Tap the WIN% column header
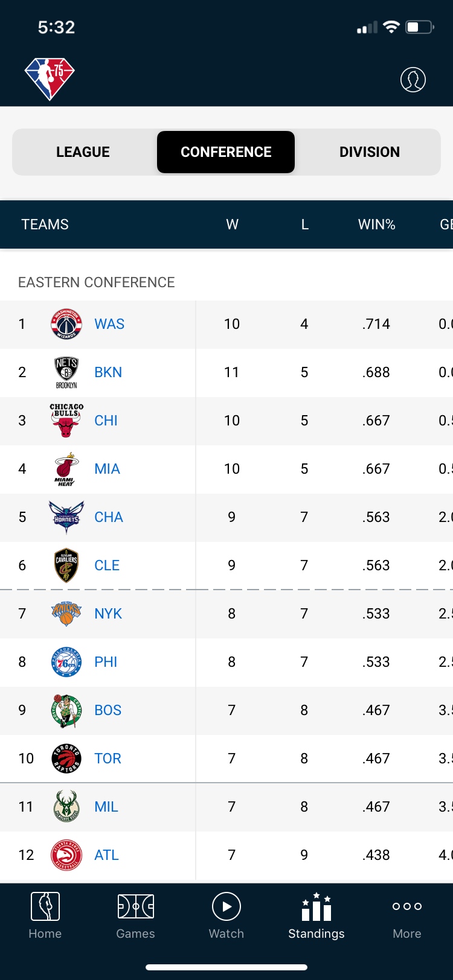453x980 pixels. (376, 224)
